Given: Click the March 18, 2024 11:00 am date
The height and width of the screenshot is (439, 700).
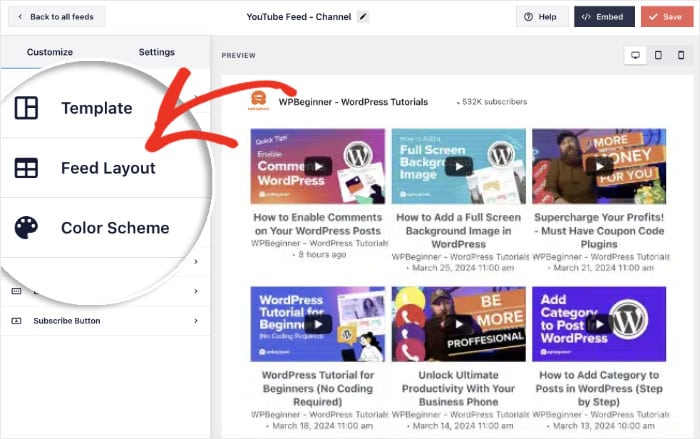Looking at the screenshot, I should [x=322, y=426].
